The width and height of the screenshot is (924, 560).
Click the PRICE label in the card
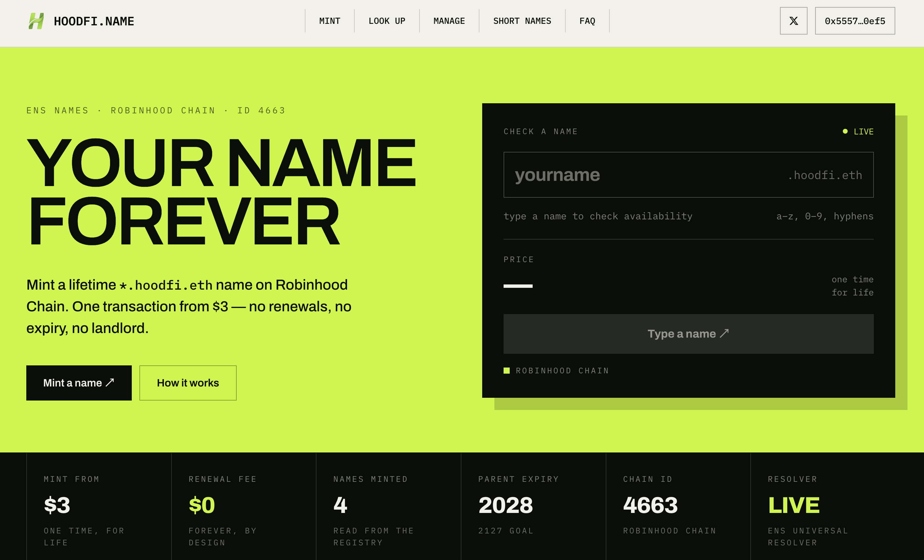coord(519,260)
